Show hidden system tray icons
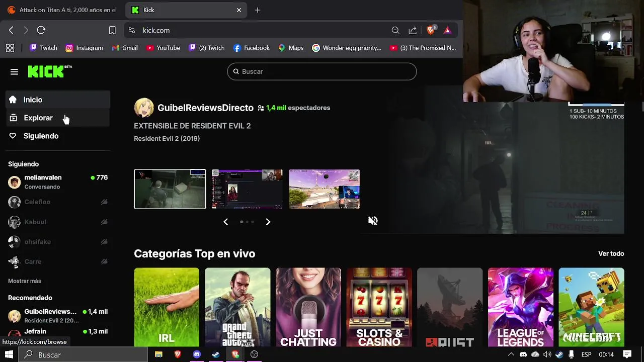644x362 pixels. (x=511, y=354)
